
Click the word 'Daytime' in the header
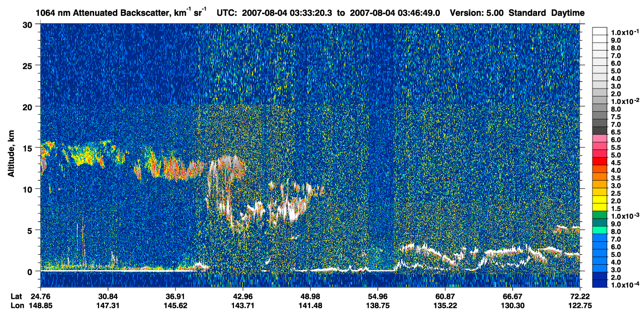(568, 13)
